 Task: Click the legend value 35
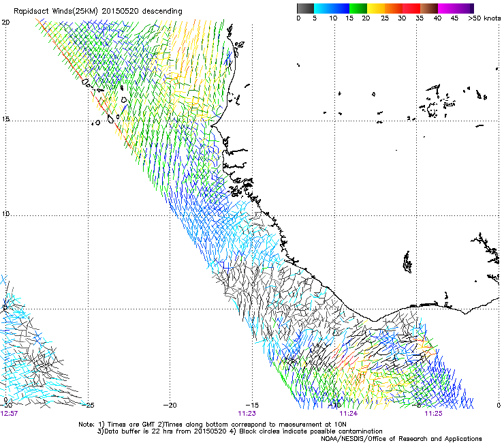point(420,18)
